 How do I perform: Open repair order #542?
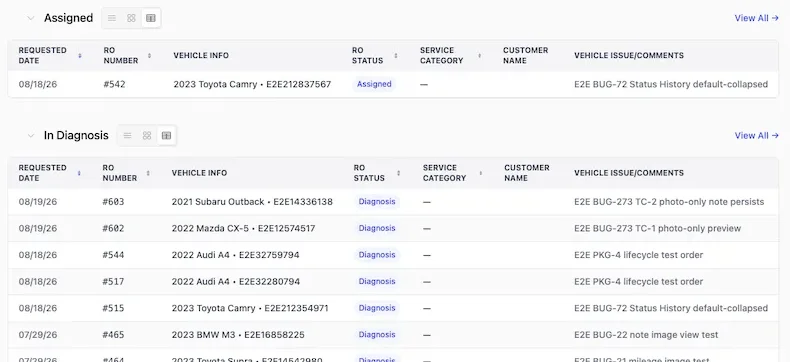click(114, 84)
